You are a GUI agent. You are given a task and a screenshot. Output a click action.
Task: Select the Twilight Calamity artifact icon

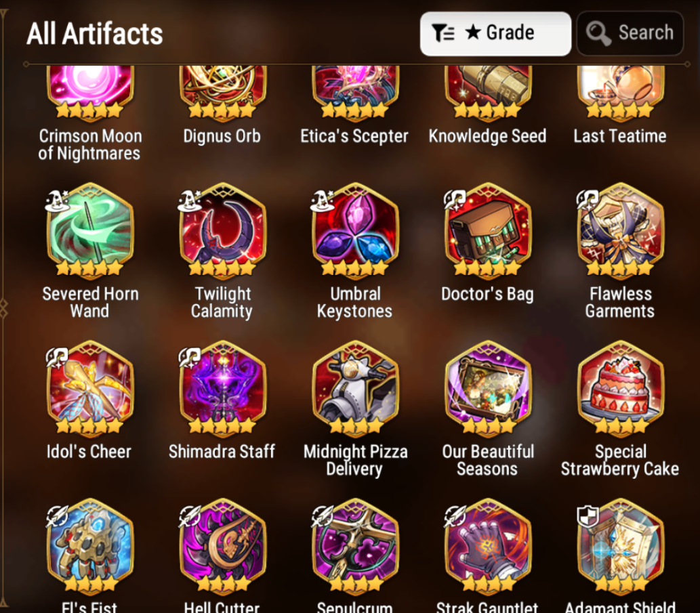(222, 231)
